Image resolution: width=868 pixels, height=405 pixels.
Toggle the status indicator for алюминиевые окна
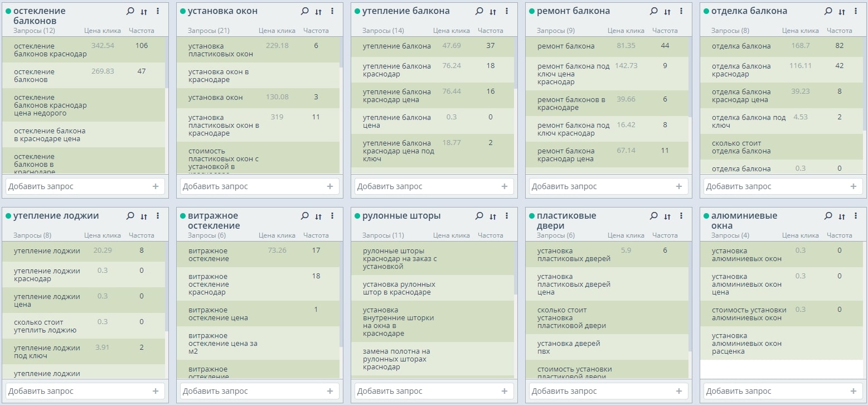coord(706,216)
